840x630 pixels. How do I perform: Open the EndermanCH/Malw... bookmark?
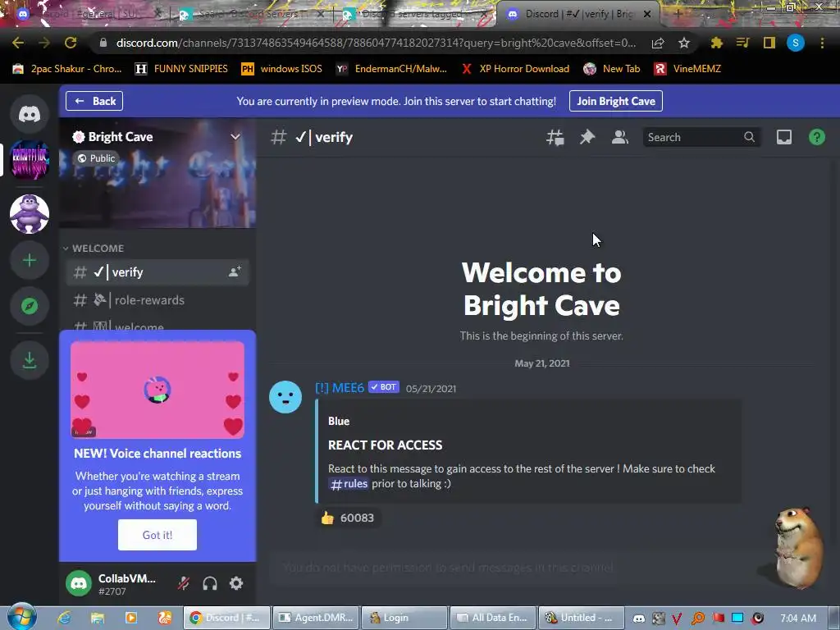click(x=391, y=69)
